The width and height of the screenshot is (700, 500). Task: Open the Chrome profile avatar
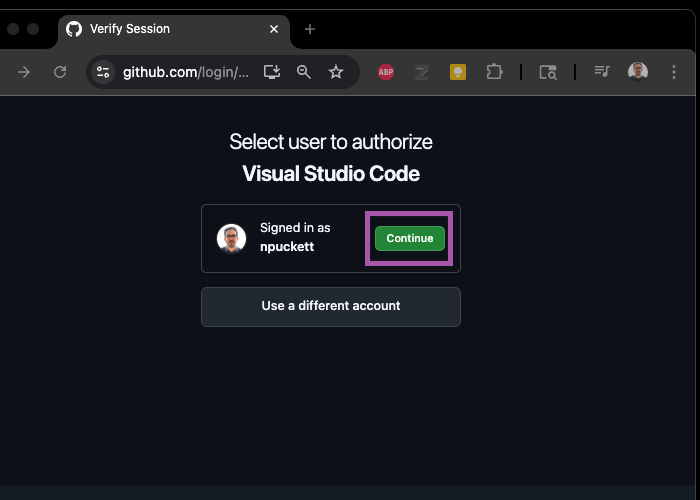tap(638, 72)
